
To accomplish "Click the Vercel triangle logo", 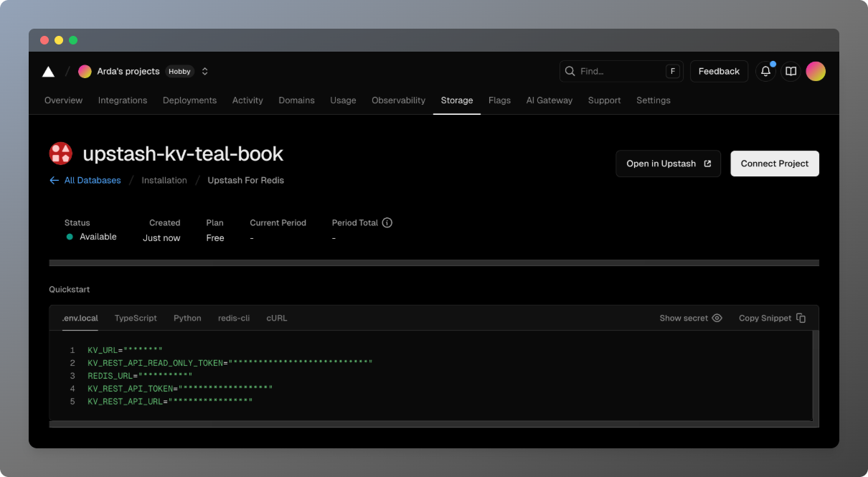I will (48, 71).
